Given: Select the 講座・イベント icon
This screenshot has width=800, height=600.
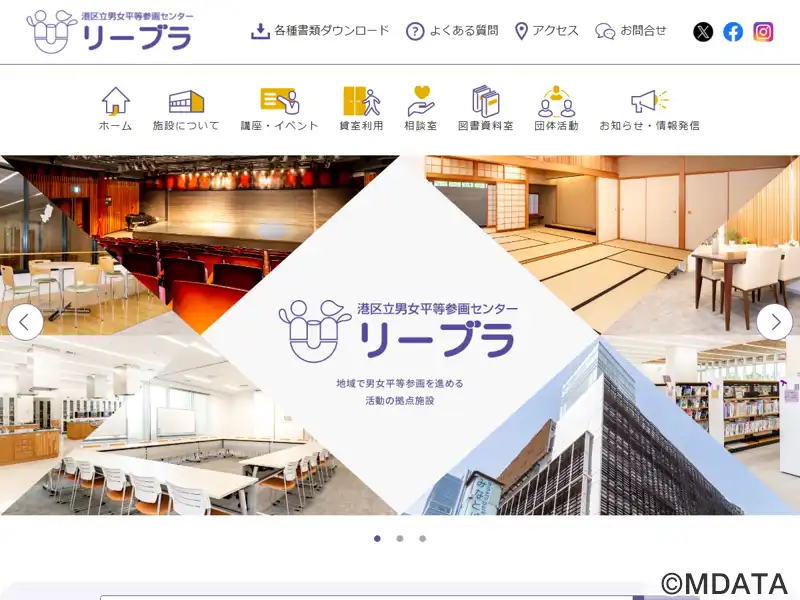Looking at the screenshot, I should coord(279,101).
